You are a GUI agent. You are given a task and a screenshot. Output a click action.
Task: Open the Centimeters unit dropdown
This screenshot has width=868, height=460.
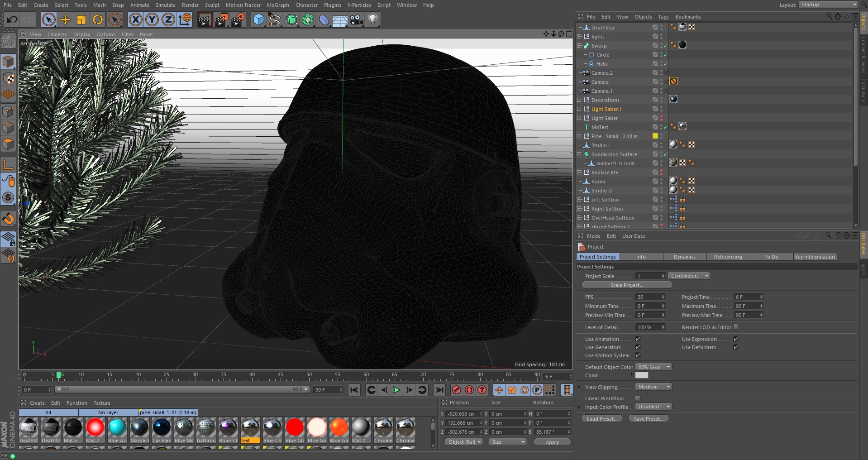pyautogui.click(x=689, y=276)
